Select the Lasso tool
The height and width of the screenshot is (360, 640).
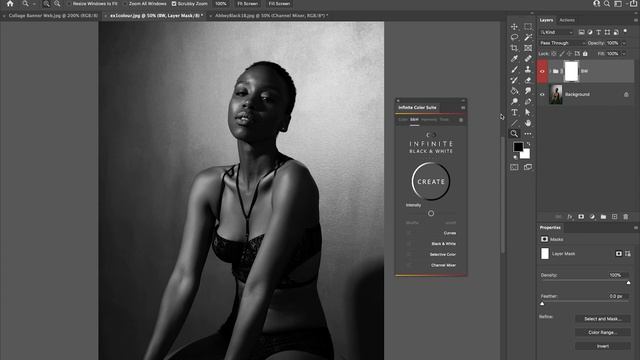pyautogui.click(x=514, y=37)
